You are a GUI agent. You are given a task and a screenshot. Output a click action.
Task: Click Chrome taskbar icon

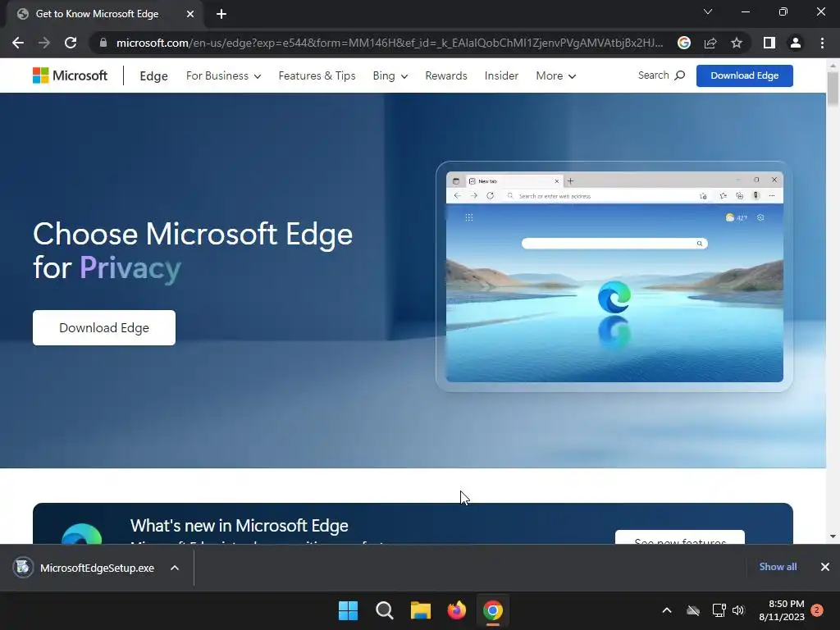493,610
